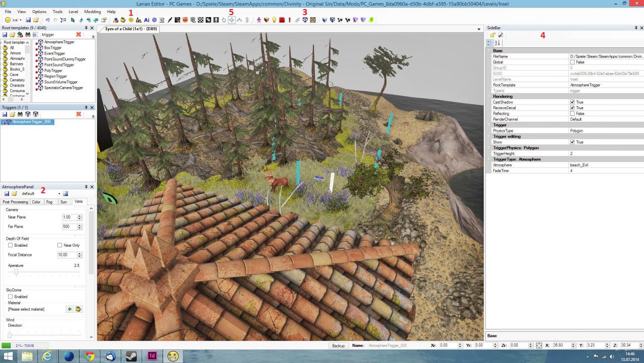The width and height of the screenshot is (644, 363).
Task: Save atmosphere with AtmospherePanel floppy icon
Action: click(7, 193)
